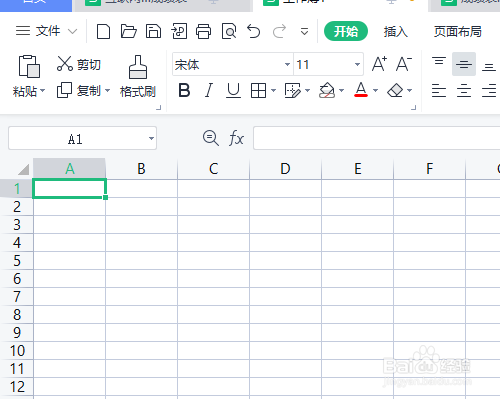Image resolution: width=500 pixels, height=399 pixels.
Task: Switch to the 开始 ribbon tab
Action: [x=346, y=31]
